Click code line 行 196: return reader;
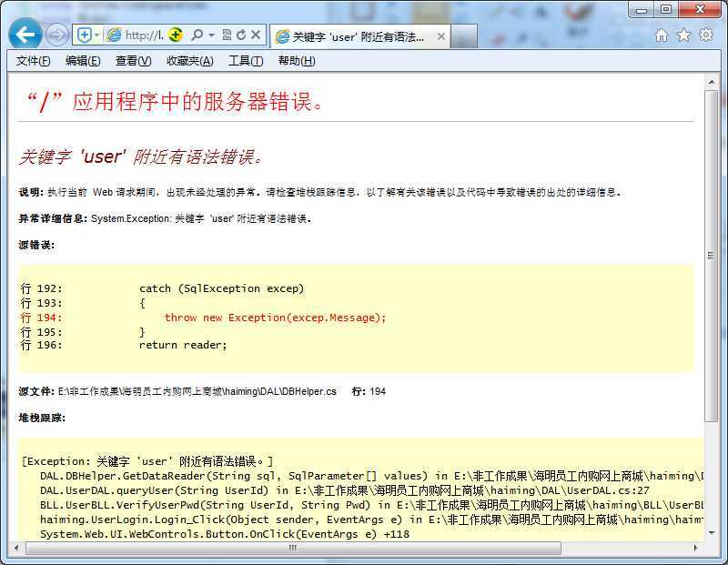 point(124,345)
